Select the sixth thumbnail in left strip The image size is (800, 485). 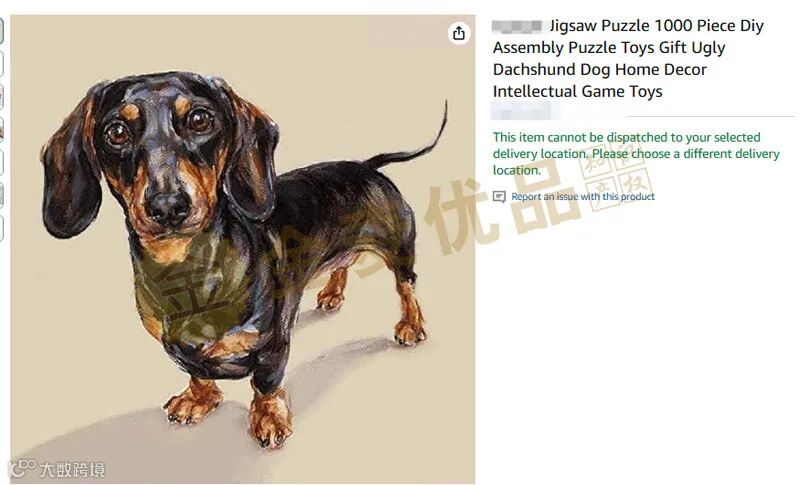pos(2,196)
